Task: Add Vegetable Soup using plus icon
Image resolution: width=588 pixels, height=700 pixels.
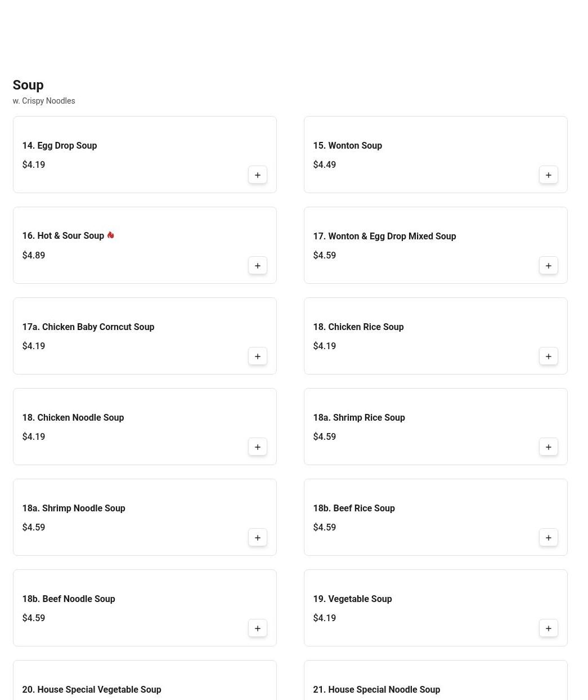Action: (x=549, y=628)
